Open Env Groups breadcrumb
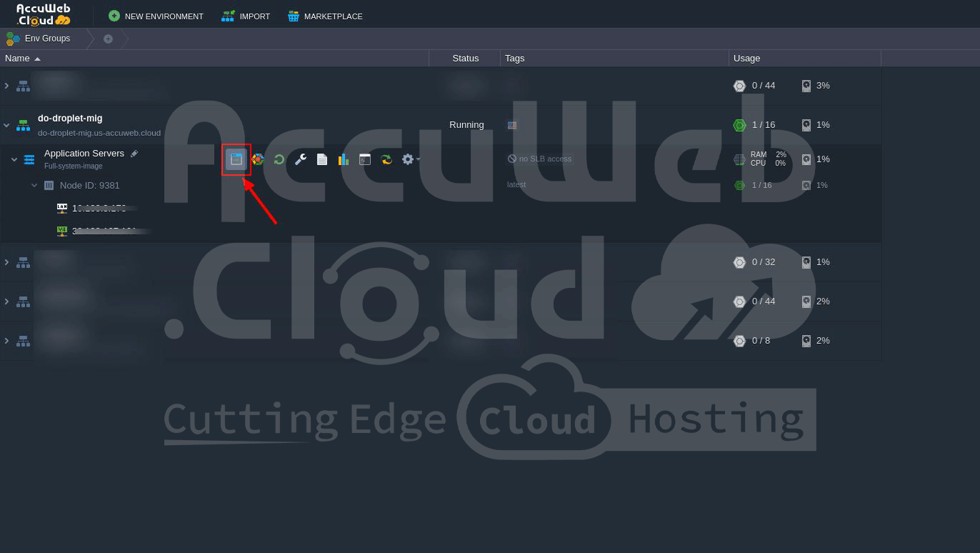980x553 pixels. point(47,39)
